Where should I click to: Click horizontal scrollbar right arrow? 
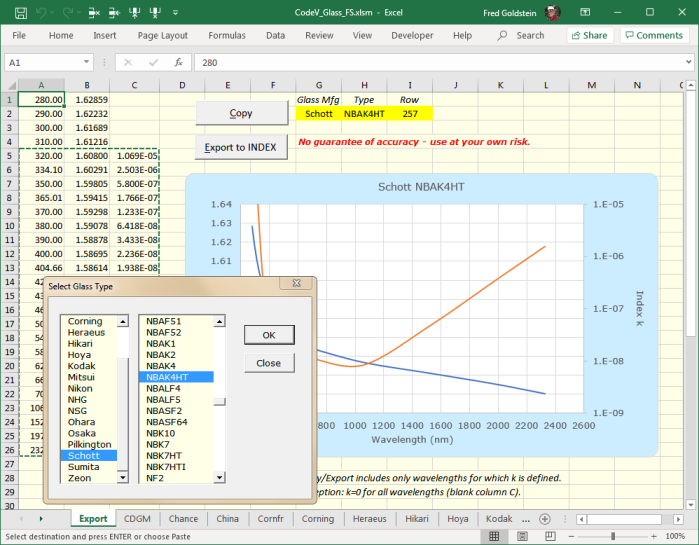pos(678,519)
